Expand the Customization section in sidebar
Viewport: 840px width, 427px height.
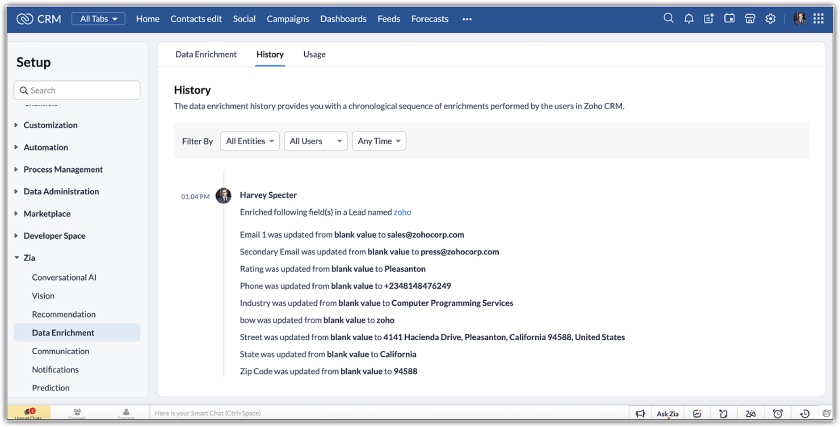[x=64, y=125]
